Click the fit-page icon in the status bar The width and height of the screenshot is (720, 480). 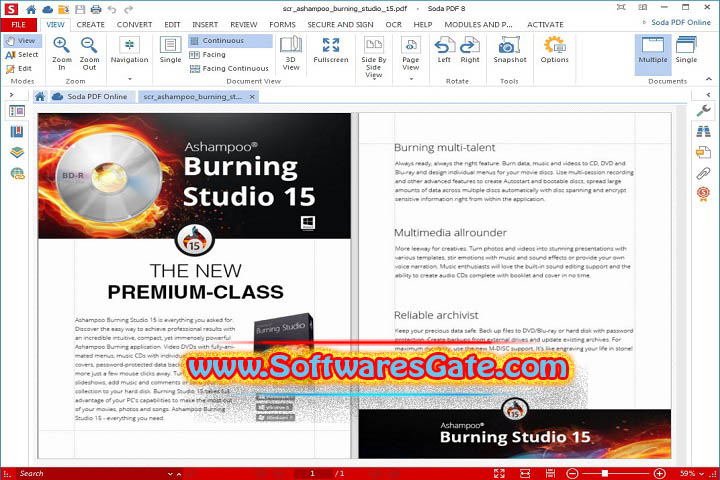(x=499, y=473)
